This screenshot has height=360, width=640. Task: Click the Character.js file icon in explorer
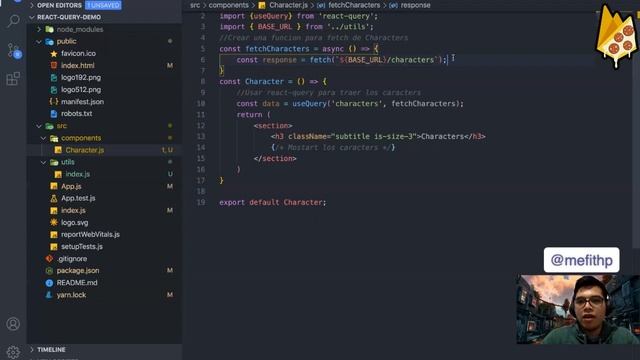point(58,150)
